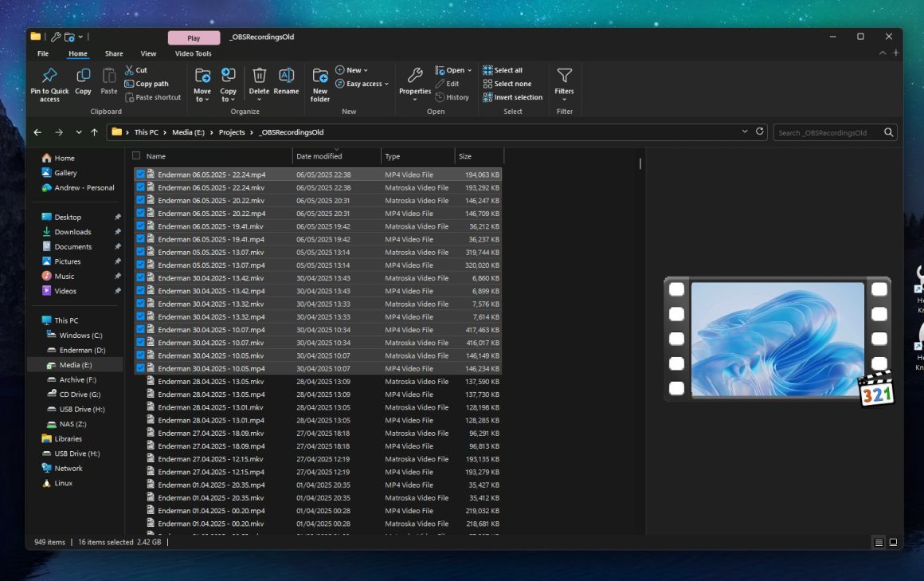This screenshot has height=581, width=924.
Task: Refresh the current folder view
Action: pyautogui.click(x=760, y=132)
